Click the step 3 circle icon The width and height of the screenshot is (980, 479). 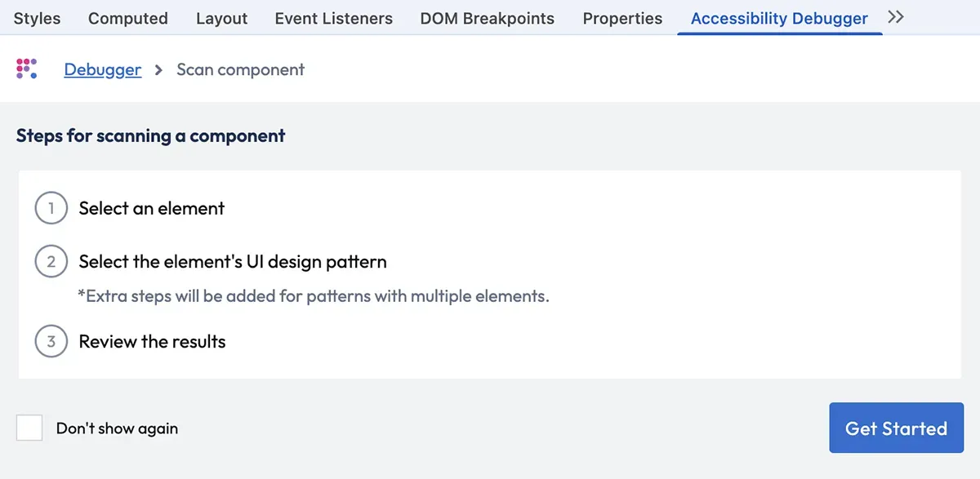51,341
